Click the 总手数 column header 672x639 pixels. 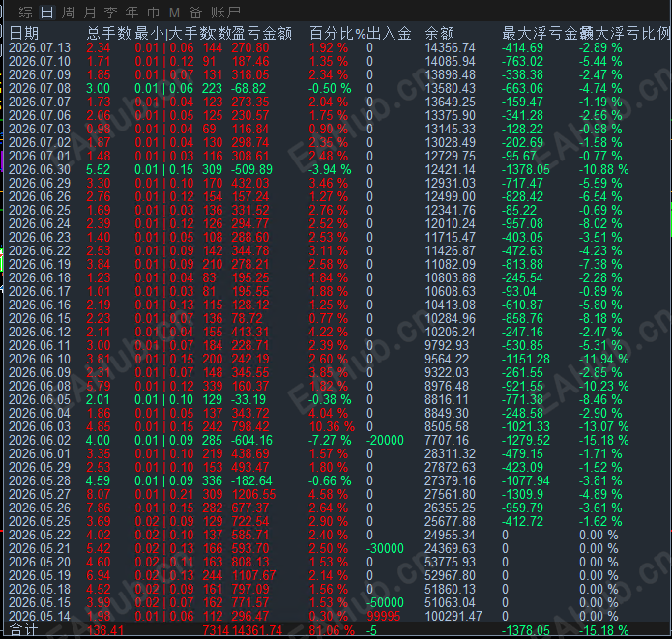click(109, 33)
